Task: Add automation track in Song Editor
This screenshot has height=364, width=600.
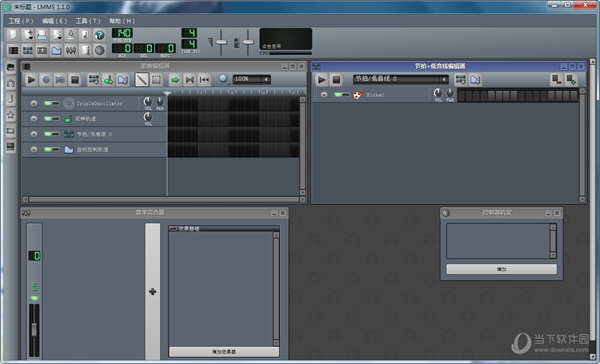Action: click(123, 80)
